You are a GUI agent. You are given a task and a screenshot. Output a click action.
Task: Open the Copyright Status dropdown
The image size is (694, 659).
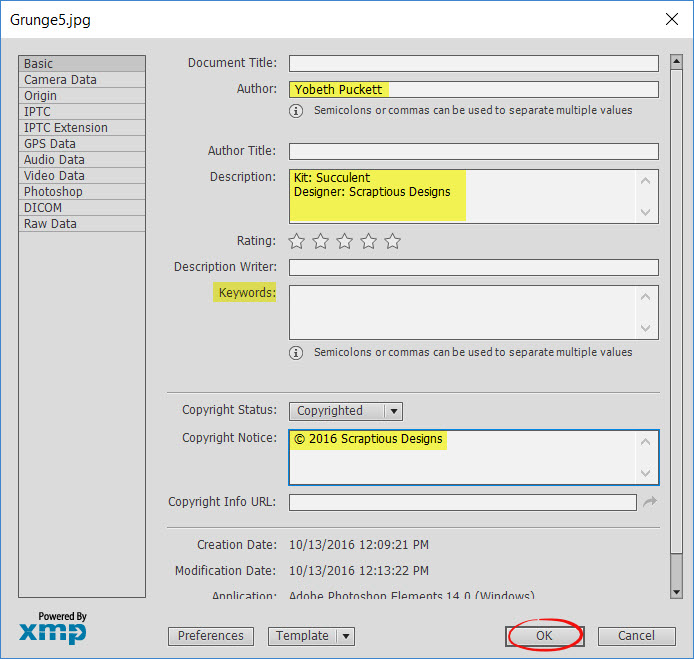click(x=345, y=411)
